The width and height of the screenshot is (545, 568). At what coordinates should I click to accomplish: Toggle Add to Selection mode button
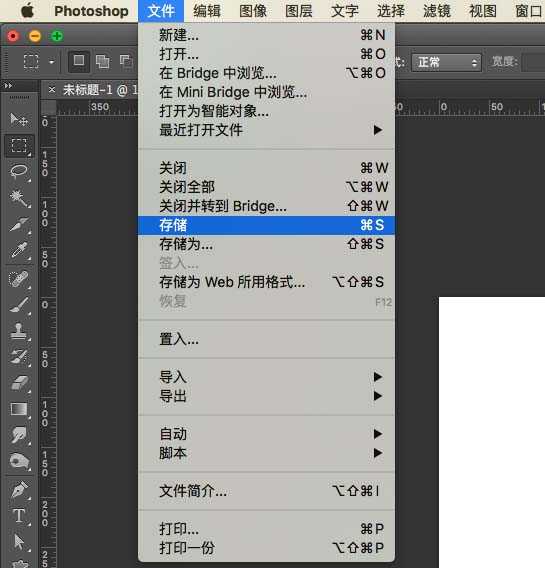point(102,61)
